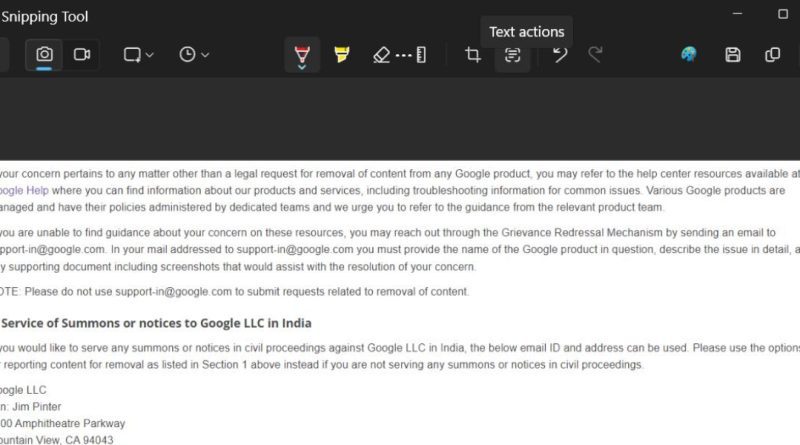Maximize the Snipping Tool window

[783, 14]
